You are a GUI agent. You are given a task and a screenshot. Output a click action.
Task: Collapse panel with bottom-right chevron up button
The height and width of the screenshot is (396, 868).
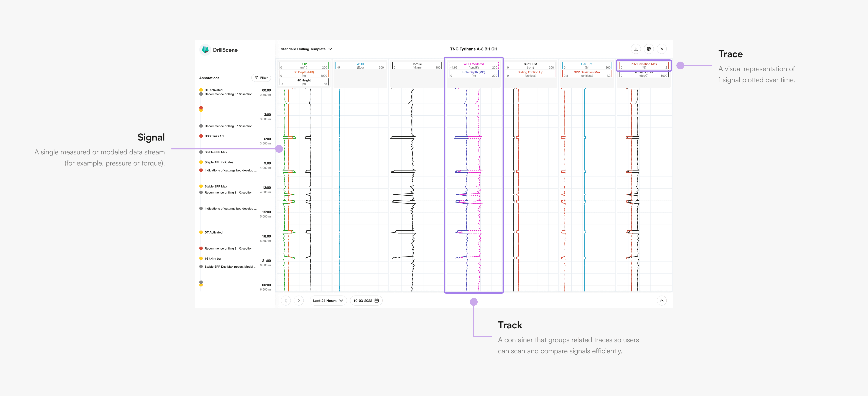(x=662, y=300)
